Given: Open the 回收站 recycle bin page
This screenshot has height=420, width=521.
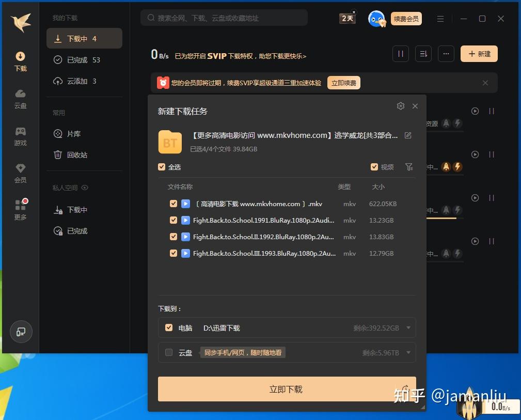Looking at the screenshot, I should tap(73, 154).
